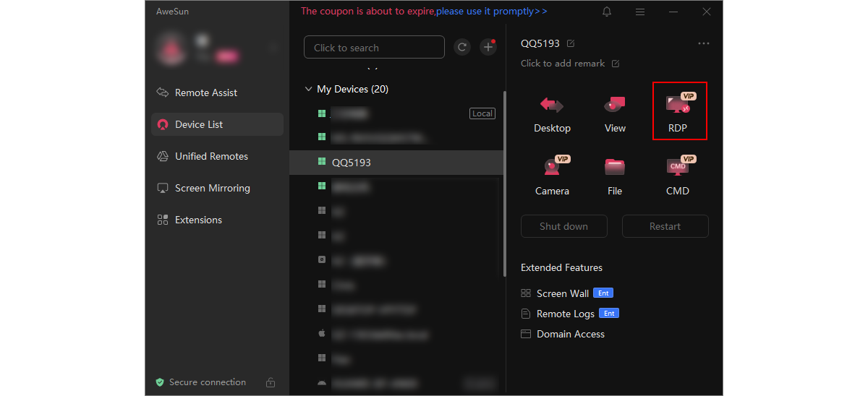The width and height of the screenshot is (868, 396).
Task: Go to Device List section
Action: click(218, 124)
